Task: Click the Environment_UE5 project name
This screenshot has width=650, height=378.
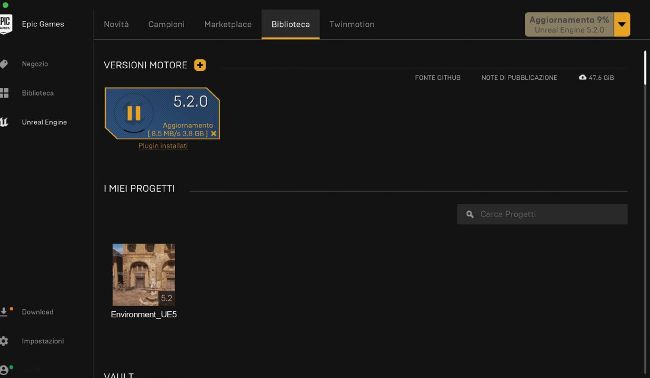Action: (144, 314)
